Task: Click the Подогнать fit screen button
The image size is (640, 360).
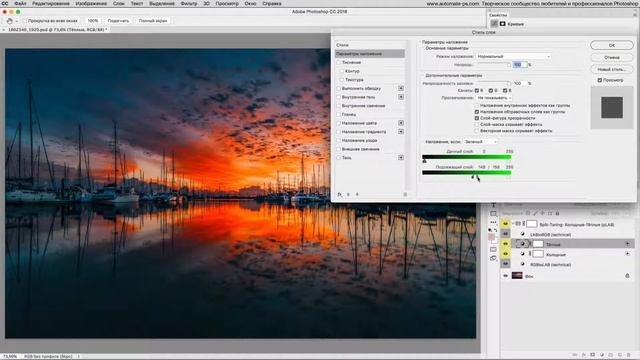Action: coord(118,21)
